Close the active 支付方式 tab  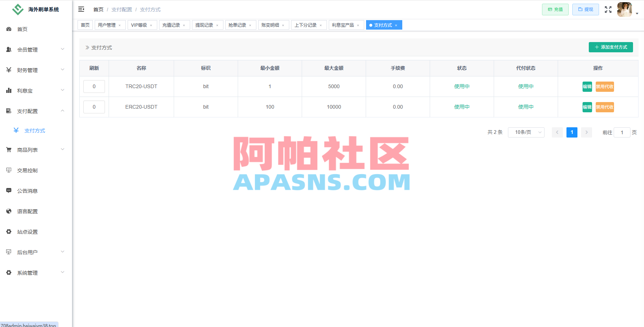point(396,25)
